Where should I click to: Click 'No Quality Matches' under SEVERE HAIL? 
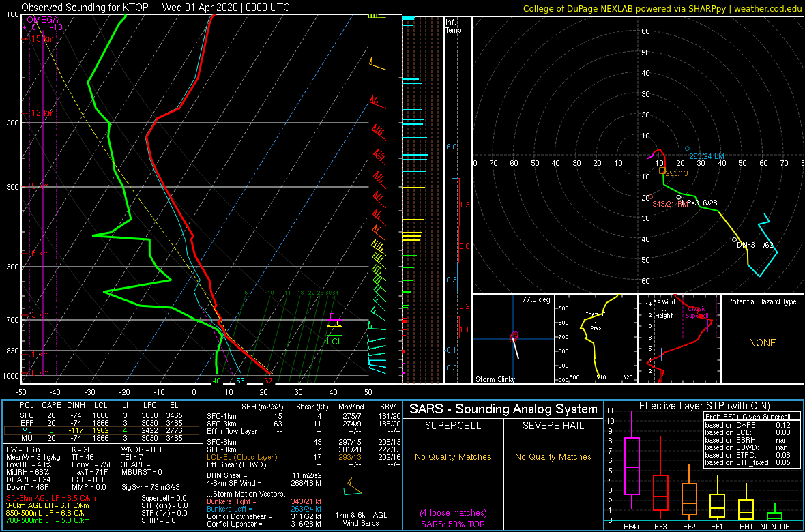[553, 456]
